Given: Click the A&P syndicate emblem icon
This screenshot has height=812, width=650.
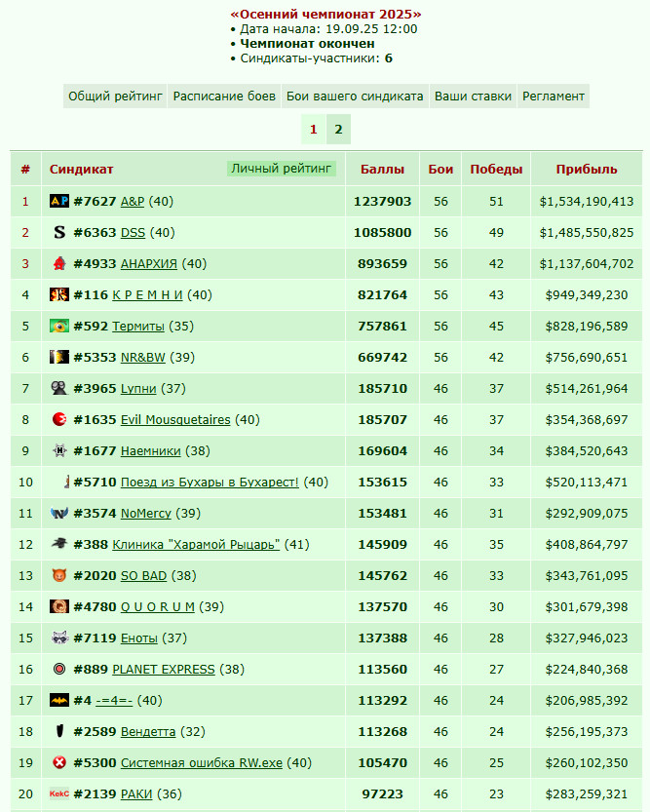Looking at the screenshot, I should coord(59,201).
